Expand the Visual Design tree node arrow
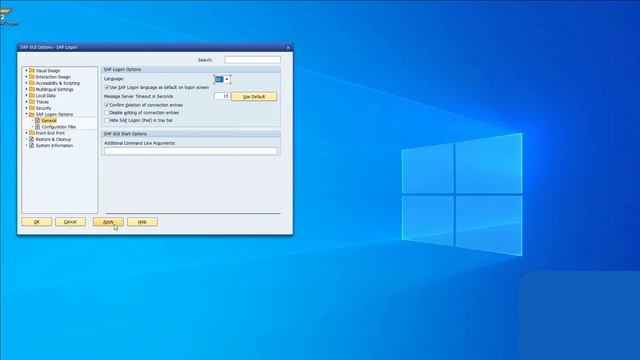The image size is (640, 360). pos(27,71)
